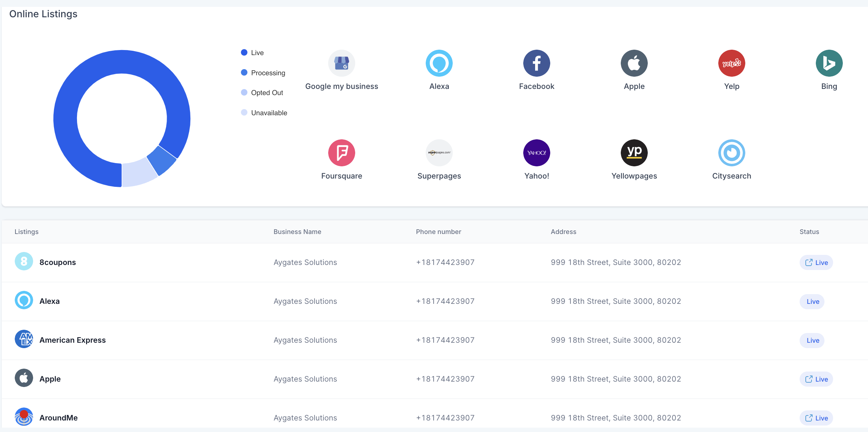Image resolution: width=868 pixels, height=432 pixels.
Task: Click the Listings column header
Action: [x=27, y=232]
